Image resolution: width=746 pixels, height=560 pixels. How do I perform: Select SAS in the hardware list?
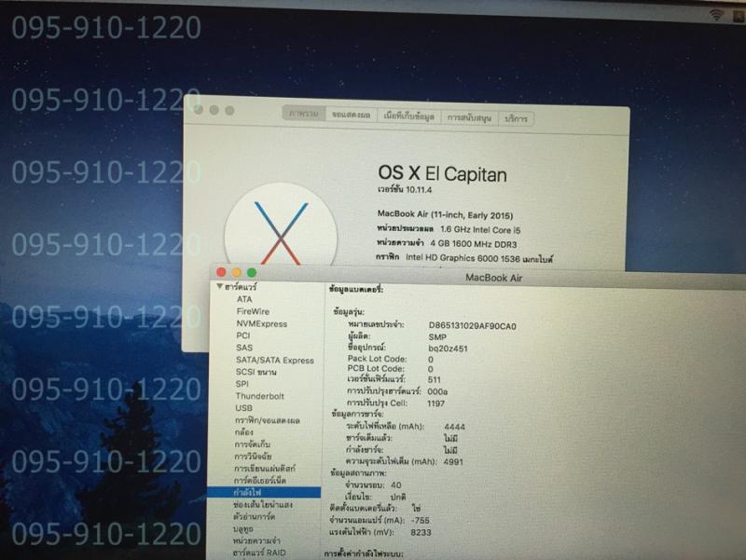pyautogui.click(x=244, y=348)
